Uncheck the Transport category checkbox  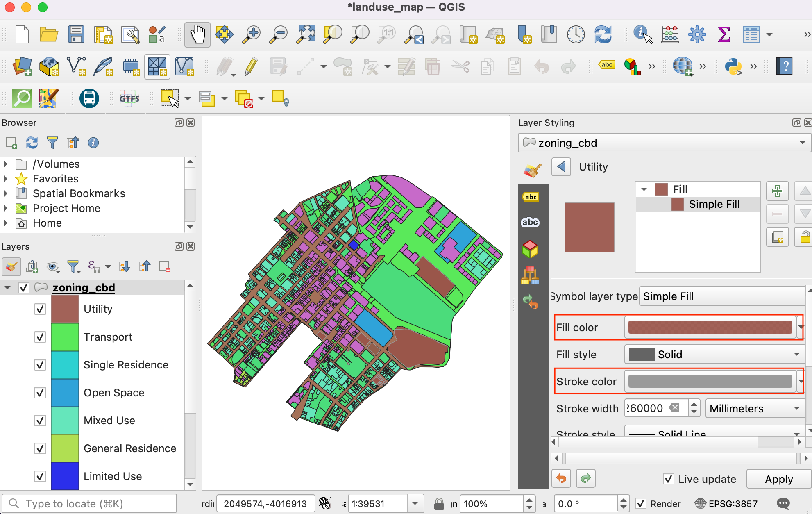tap(40, 337)
